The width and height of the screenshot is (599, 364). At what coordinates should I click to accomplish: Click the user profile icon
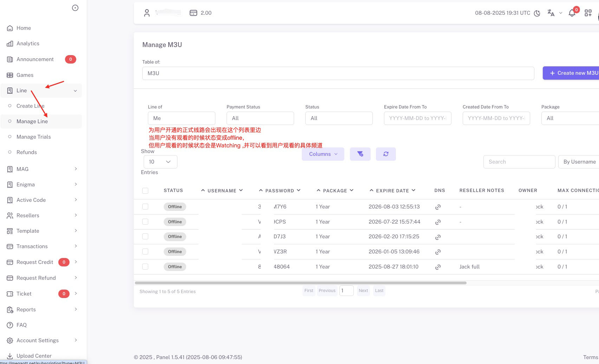click(x=147, y=13)
